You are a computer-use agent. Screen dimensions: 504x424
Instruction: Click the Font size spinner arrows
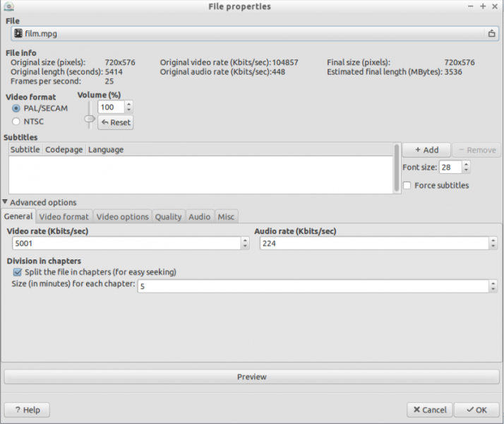[x=466, y=167]
